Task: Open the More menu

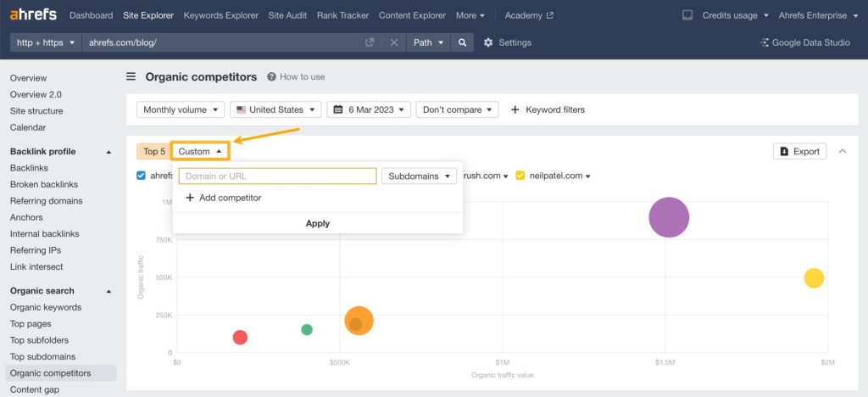Action: coord(470,15)
